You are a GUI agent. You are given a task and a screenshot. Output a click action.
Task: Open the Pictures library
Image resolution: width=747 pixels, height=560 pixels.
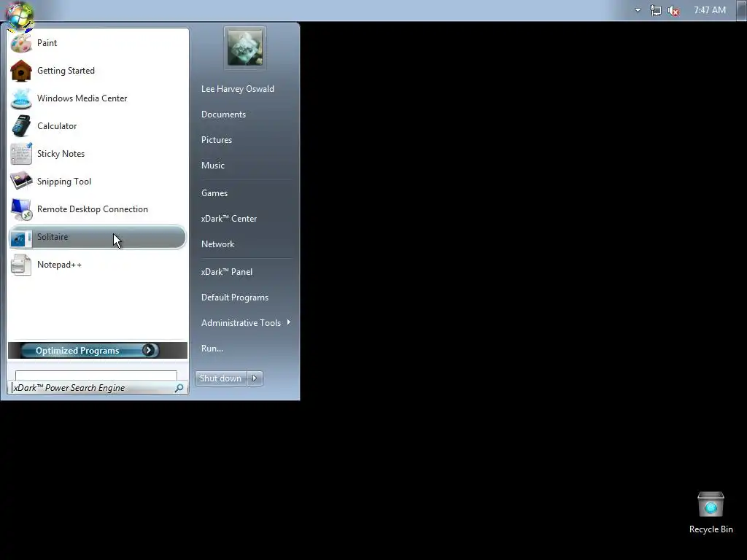coord(217,140)
